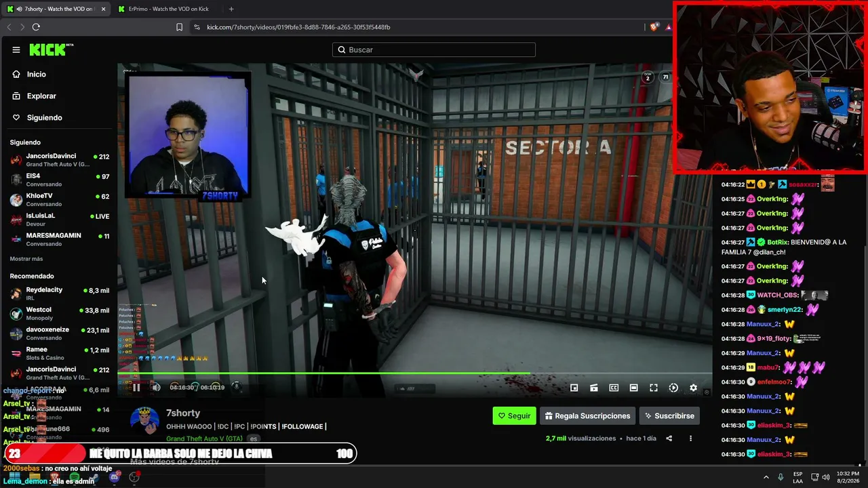Screen dimensions: 868x488
Task: Click the site info icon in address bar
Action: [x=197, y=27]
